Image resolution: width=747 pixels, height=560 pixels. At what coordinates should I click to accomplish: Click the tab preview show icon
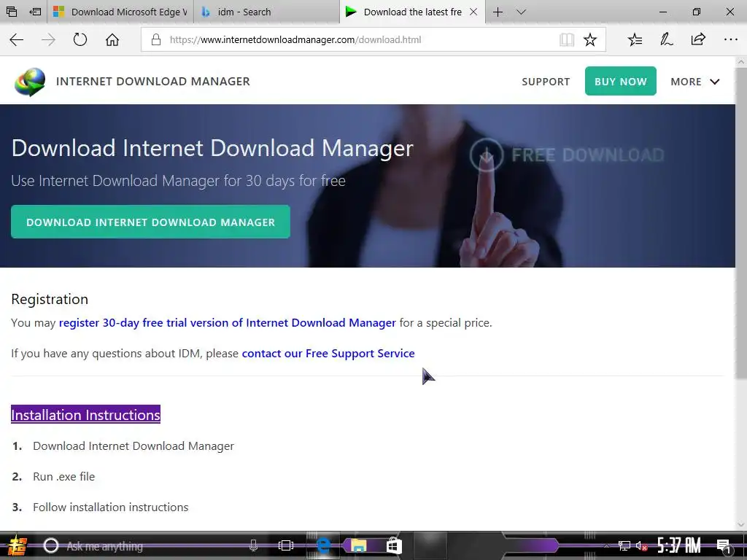[x=12, y=12]
